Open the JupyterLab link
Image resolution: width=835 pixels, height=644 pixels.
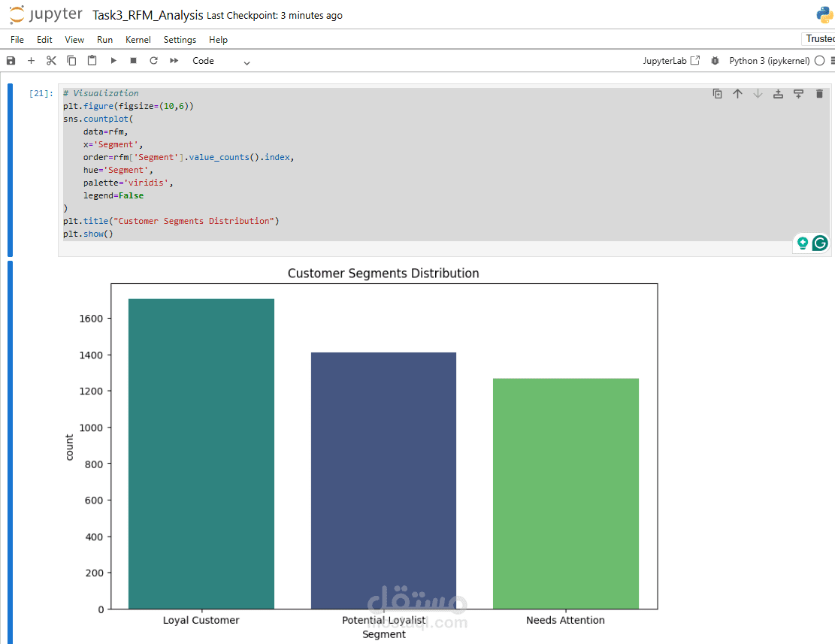[x=671, y=61]
